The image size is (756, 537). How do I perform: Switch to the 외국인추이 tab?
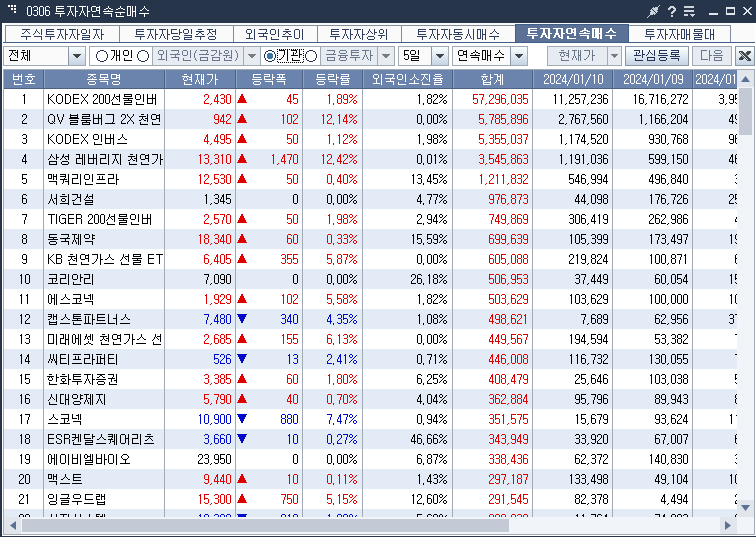pyautogui.click(x=275, y=34)
